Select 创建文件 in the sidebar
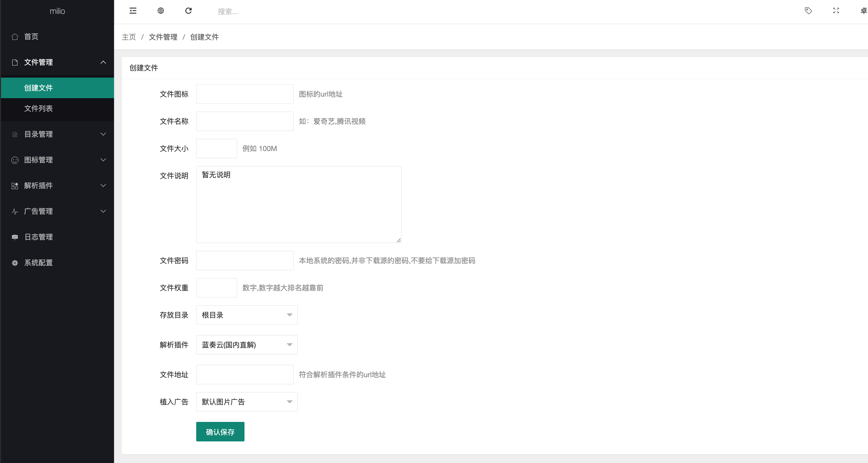 tap(57, 88)
